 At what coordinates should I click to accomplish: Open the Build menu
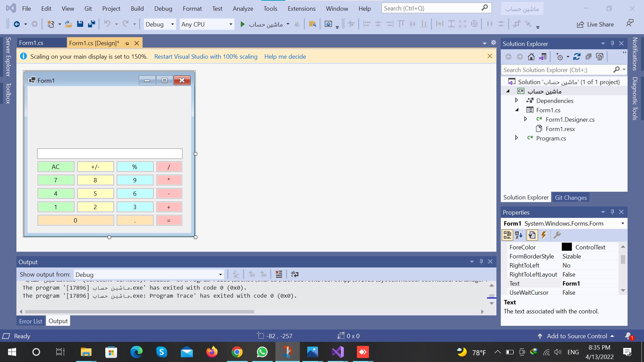pos(137,8)
